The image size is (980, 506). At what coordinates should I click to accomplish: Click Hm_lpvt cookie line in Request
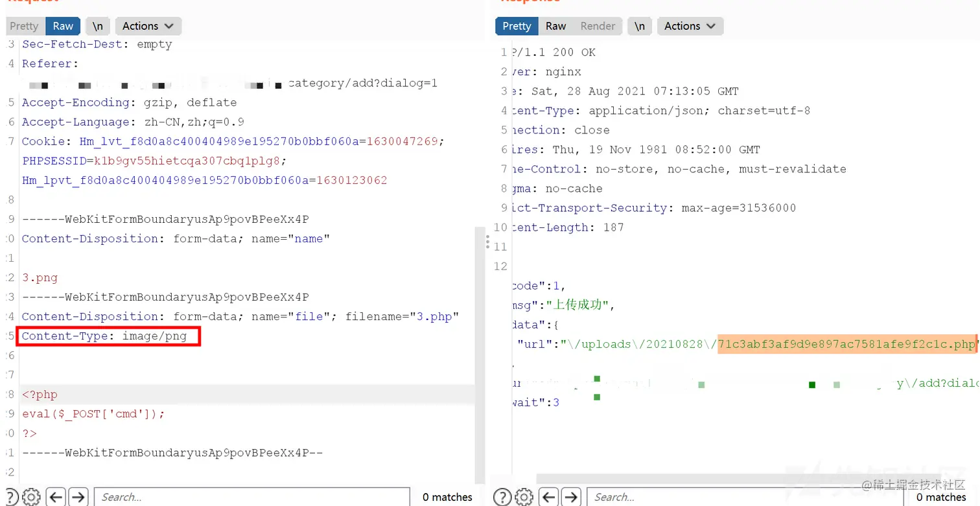tap(205, 180)
